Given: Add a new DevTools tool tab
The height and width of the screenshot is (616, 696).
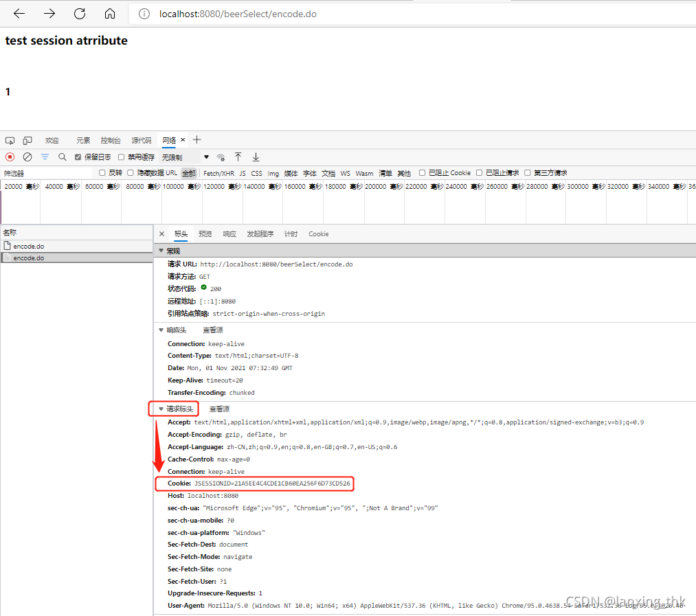Looking at the screenshot, I should pos(197,140).
